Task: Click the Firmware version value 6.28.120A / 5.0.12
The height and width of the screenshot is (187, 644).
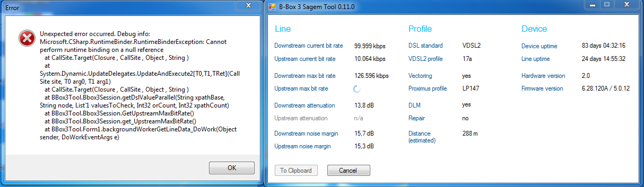Action: tap(606, 88)
